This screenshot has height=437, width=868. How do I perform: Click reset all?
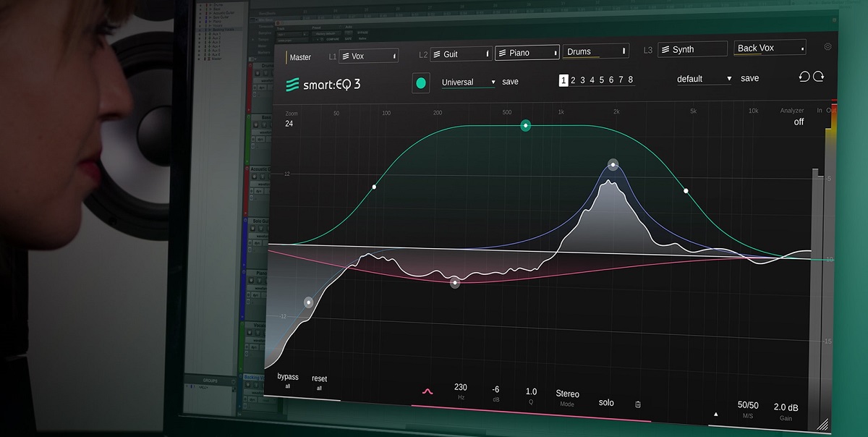[x=319, y=383]
